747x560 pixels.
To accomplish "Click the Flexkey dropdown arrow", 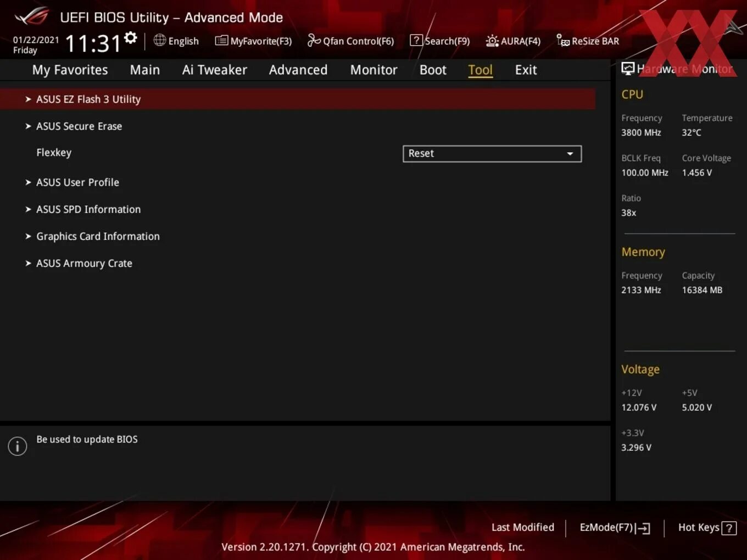I will click(570, 154).
